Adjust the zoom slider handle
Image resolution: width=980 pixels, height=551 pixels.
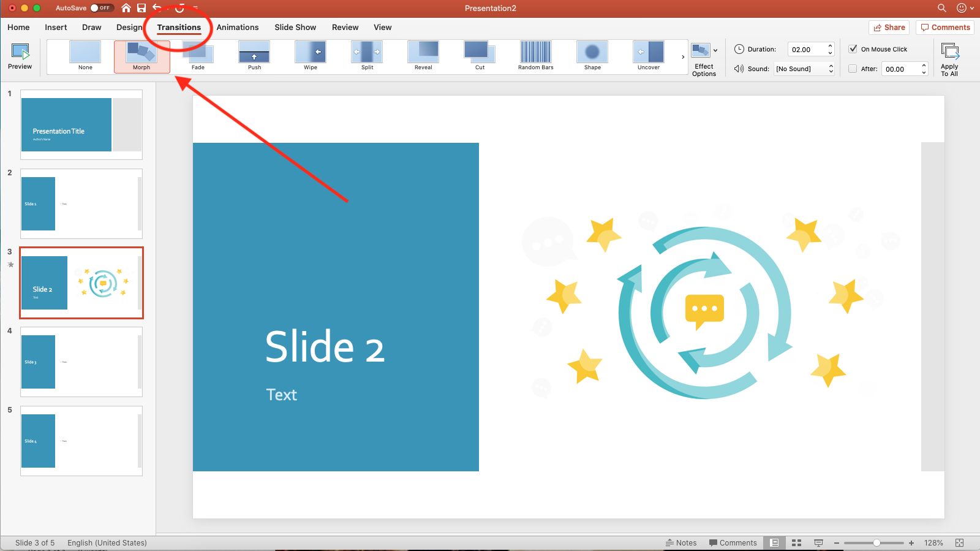tap(876, 543)
